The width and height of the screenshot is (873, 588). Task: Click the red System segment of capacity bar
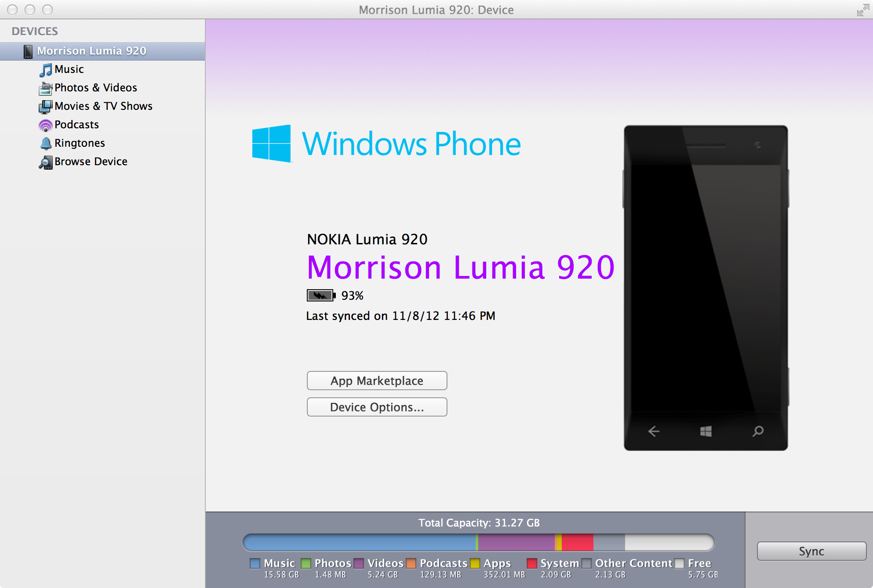578,542
